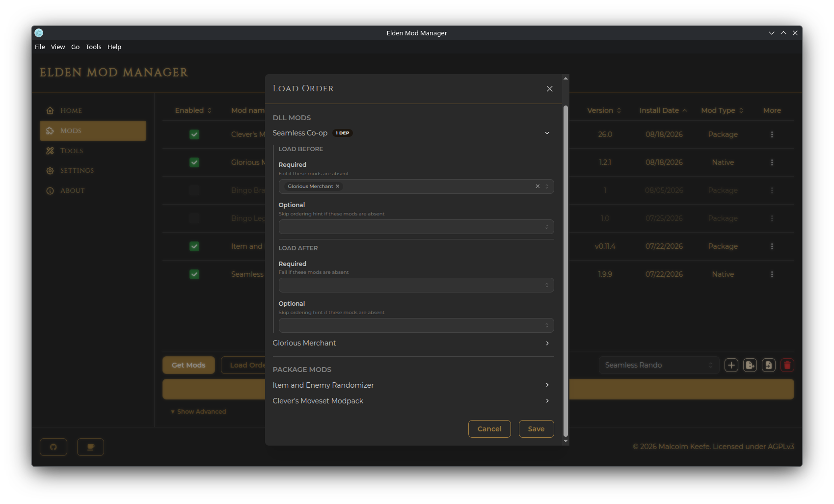The height and width of the screenshot is (504, 834).
Task: Open More menu for Item and Enemy row
Action: [x=772, y=246]
